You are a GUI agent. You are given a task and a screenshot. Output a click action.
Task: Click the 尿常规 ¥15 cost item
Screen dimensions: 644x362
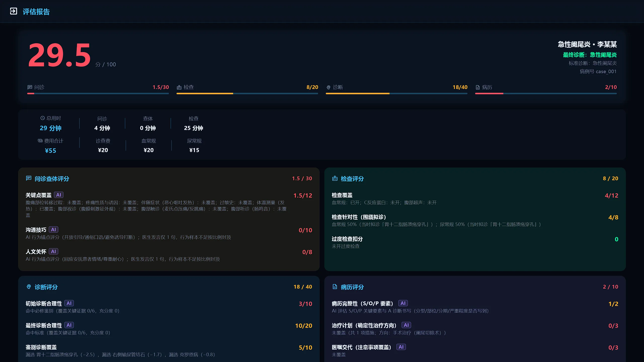pos(194,145)
